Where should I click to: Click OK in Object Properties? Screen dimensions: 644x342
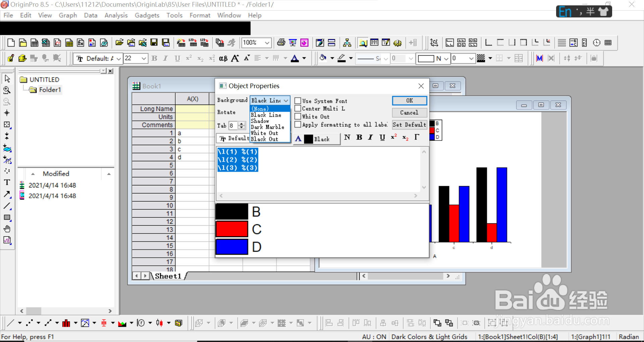click(x=410, y=101)
